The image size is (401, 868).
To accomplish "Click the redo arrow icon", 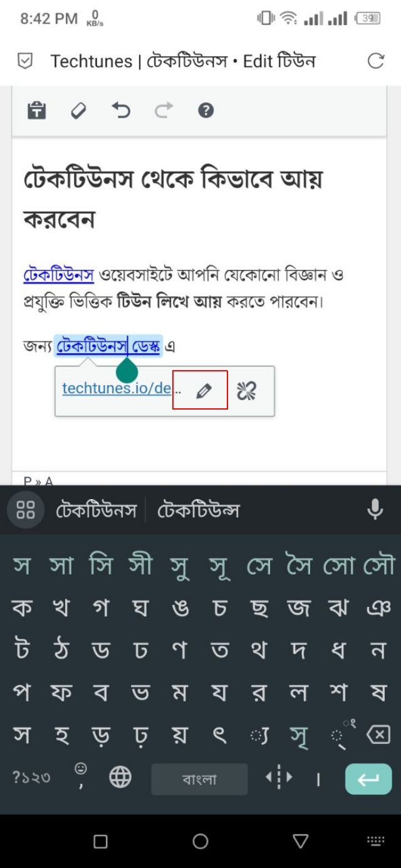I will tap(164, 111).
